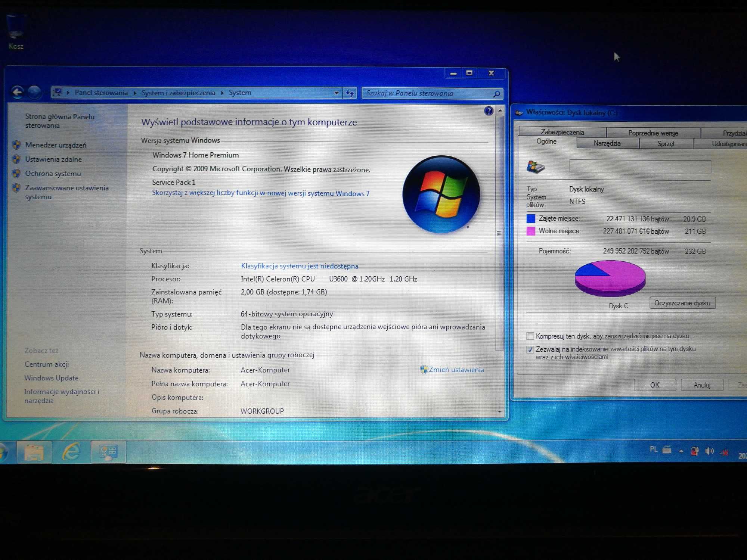The height and width of the screenshot is (560, 747).
Task: Click the System window scroll-up arrow
Action: [500, 111]
